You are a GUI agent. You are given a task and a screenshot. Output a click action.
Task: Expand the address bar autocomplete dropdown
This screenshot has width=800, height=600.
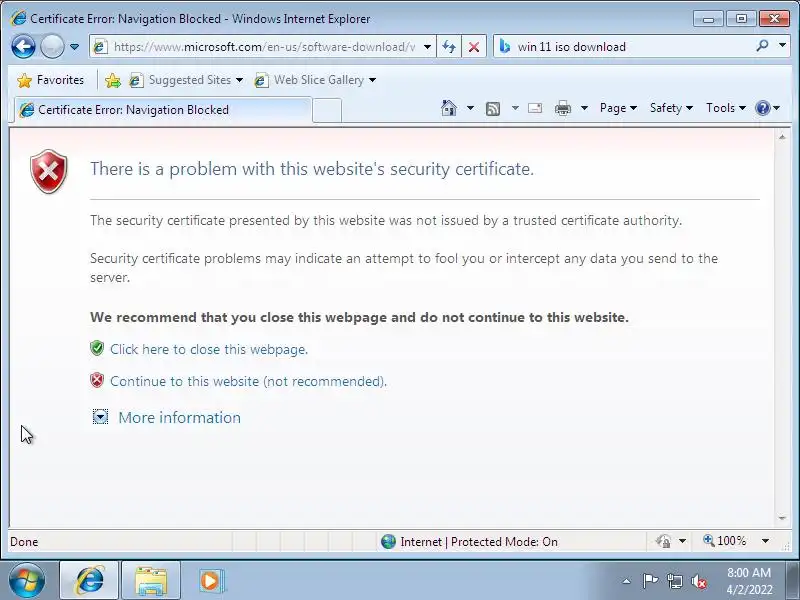click(428, 47)
